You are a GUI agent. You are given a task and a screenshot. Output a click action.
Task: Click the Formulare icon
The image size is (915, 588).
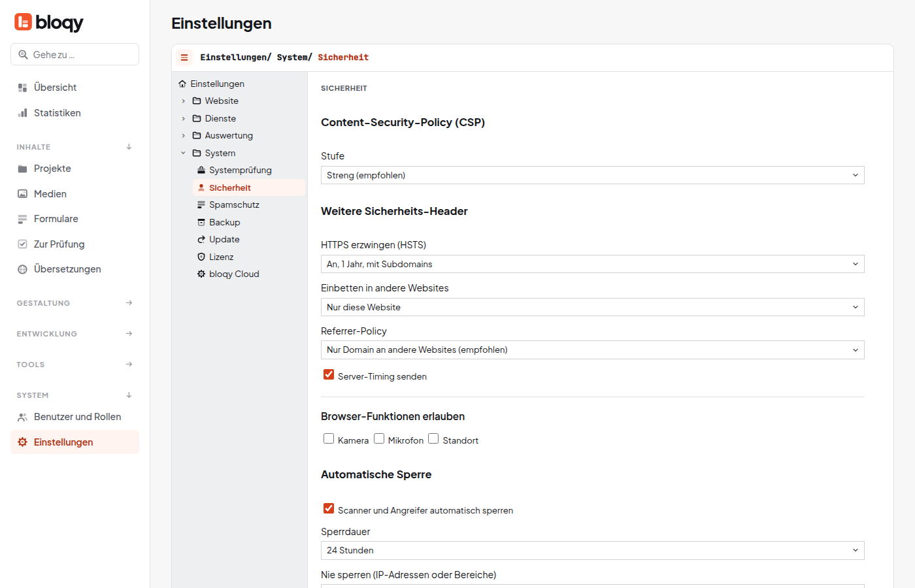22,219
